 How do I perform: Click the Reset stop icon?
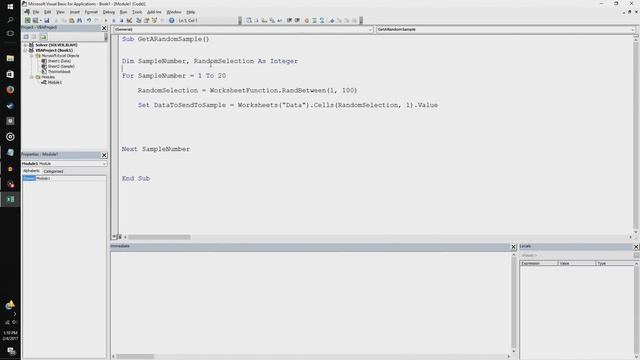(122, 20)
